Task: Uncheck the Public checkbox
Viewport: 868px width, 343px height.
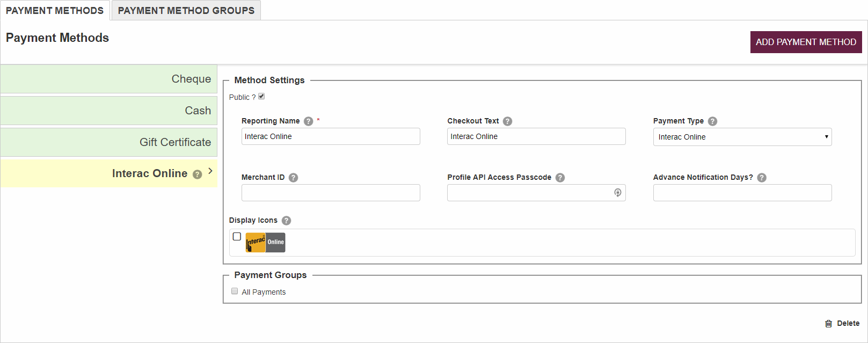Action: (x=261, y=97)
